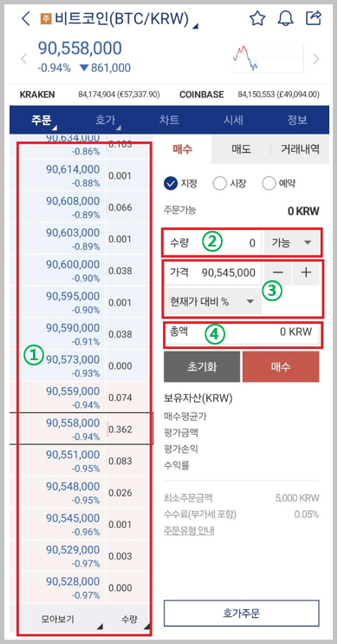
Task: Click the 0.083 quantity cell
Action: [x=128, y=461]
